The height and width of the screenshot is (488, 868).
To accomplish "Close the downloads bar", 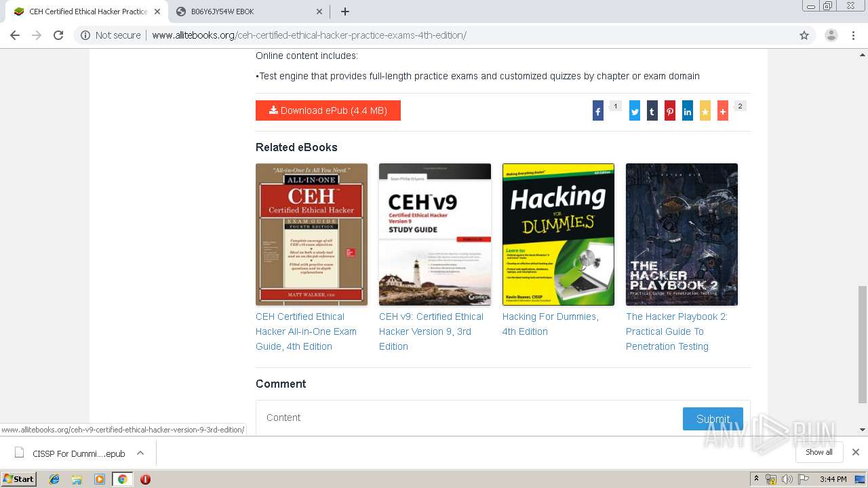I will [x=856, y=452].
